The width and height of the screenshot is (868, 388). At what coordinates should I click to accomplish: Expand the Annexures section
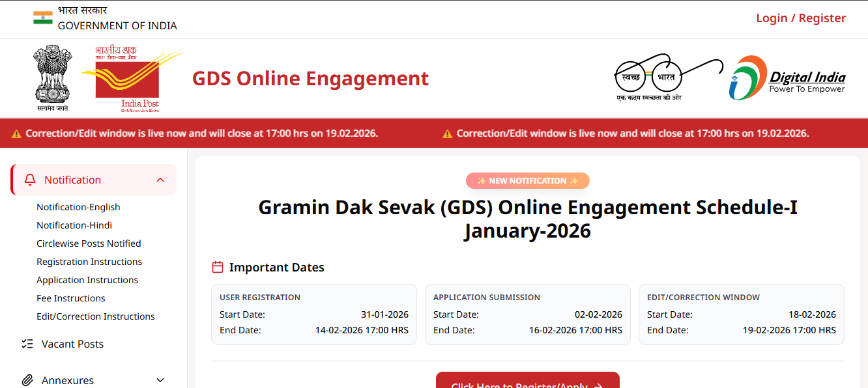160,380
